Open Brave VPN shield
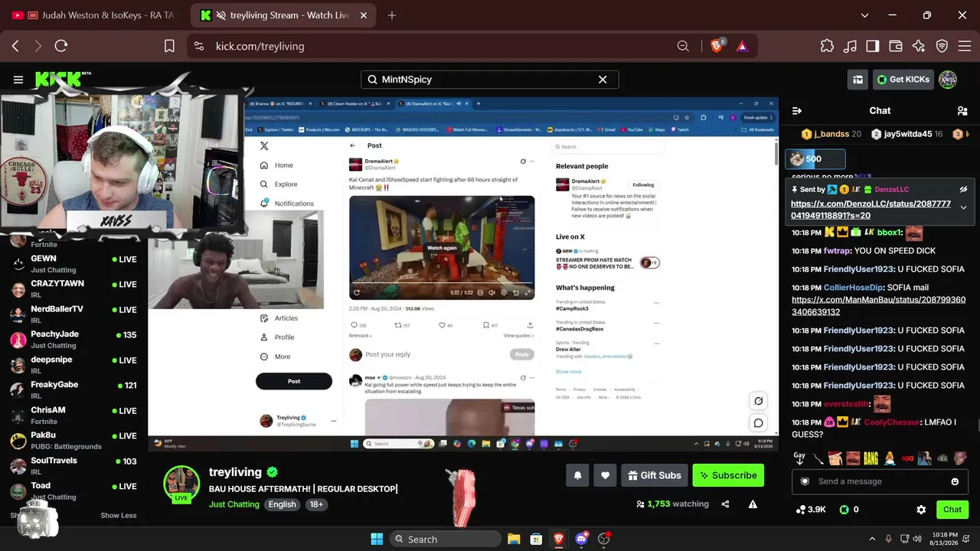 (x=942, y=46)
